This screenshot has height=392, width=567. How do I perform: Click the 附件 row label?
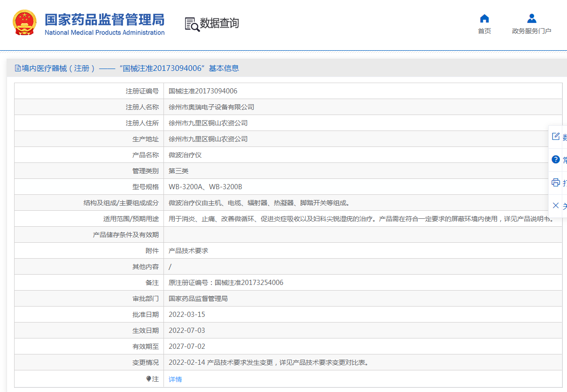tap(152, 251)
